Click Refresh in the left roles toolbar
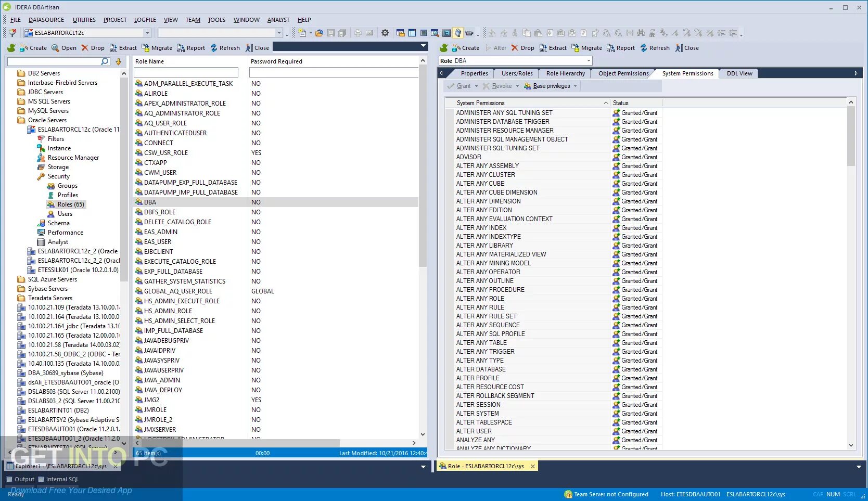This screenshot has width=868, height=501. coord(225,48)
